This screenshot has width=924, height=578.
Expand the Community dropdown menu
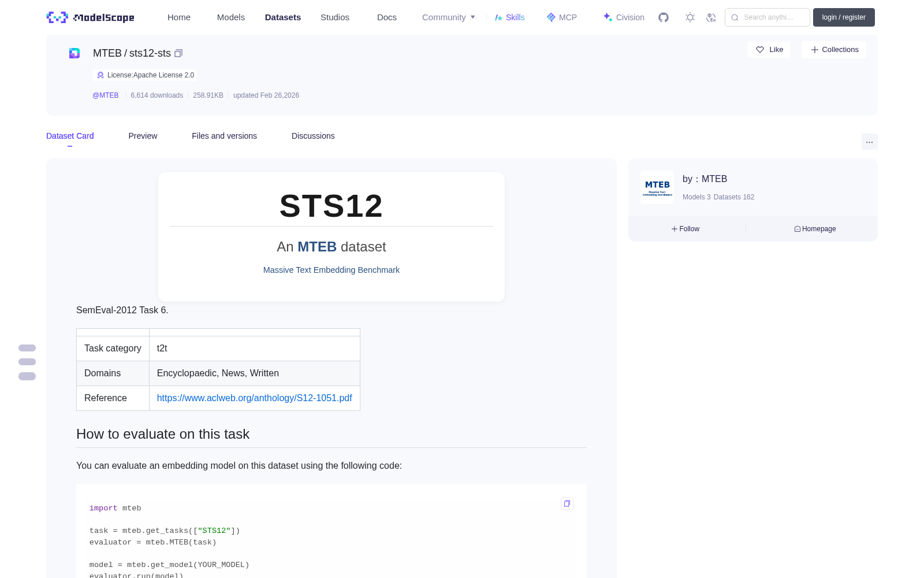449,17
